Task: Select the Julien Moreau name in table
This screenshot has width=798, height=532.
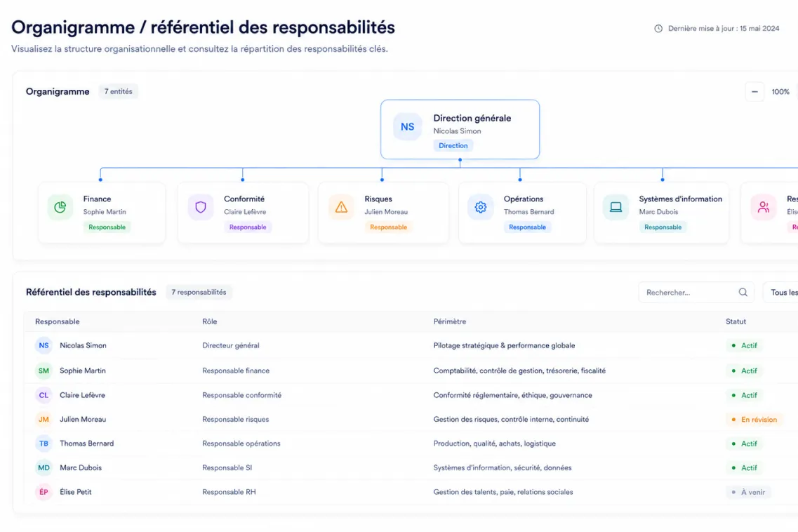Action: pos(83,420)
